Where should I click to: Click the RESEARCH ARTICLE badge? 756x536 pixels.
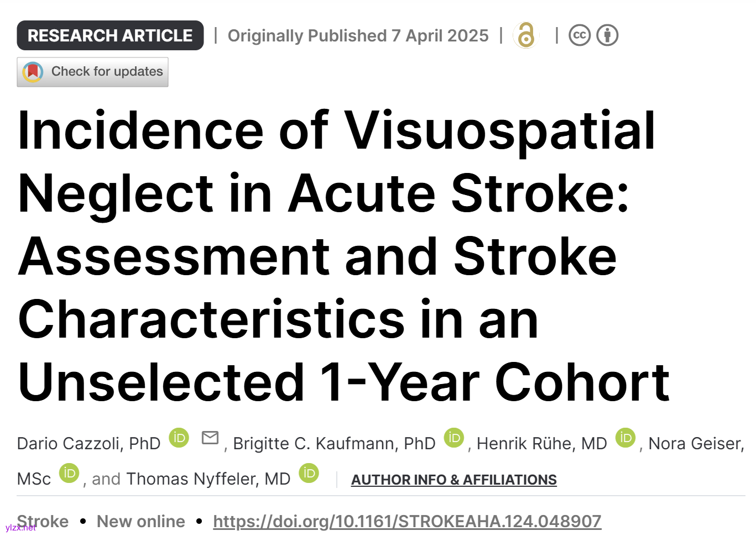110,35
